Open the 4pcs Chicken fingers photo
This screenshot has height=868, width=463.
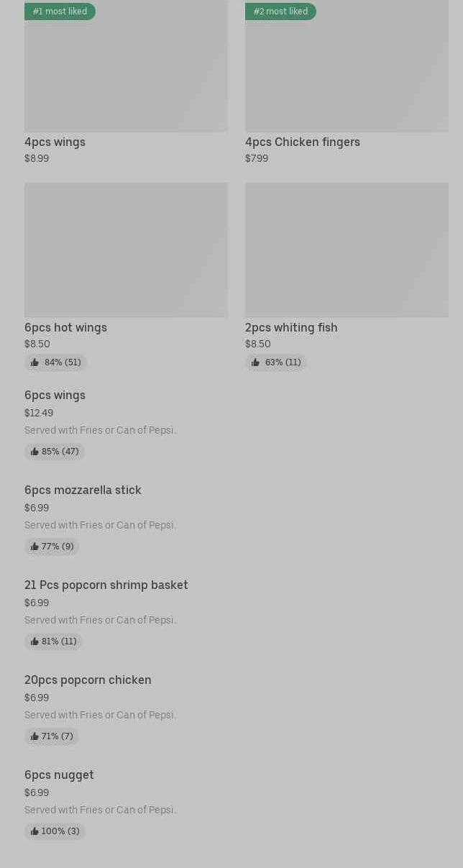click(347, 72)
